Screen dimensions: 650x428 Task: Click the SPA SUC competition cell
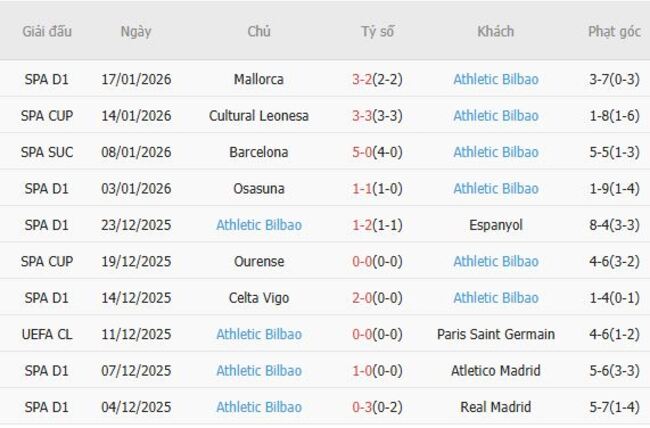coord(47,152)
